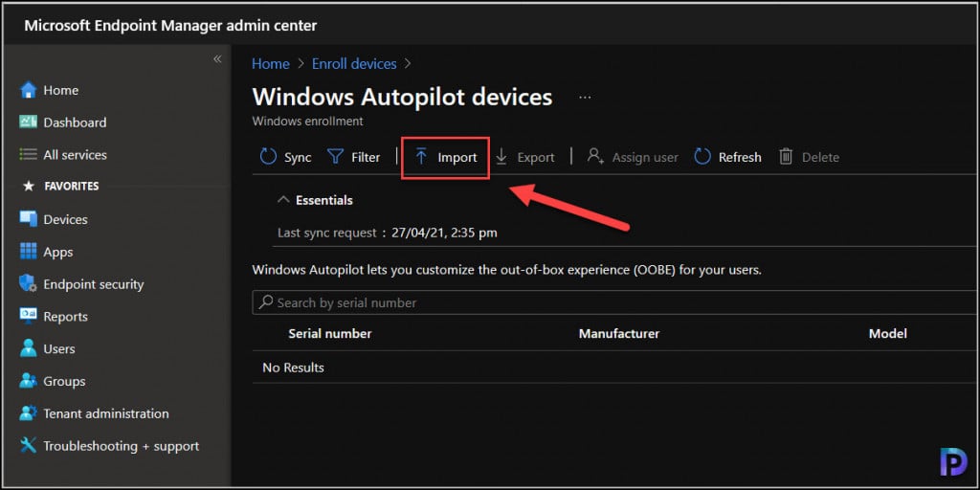Click the Delete trash can icon

tap(786, 157)
